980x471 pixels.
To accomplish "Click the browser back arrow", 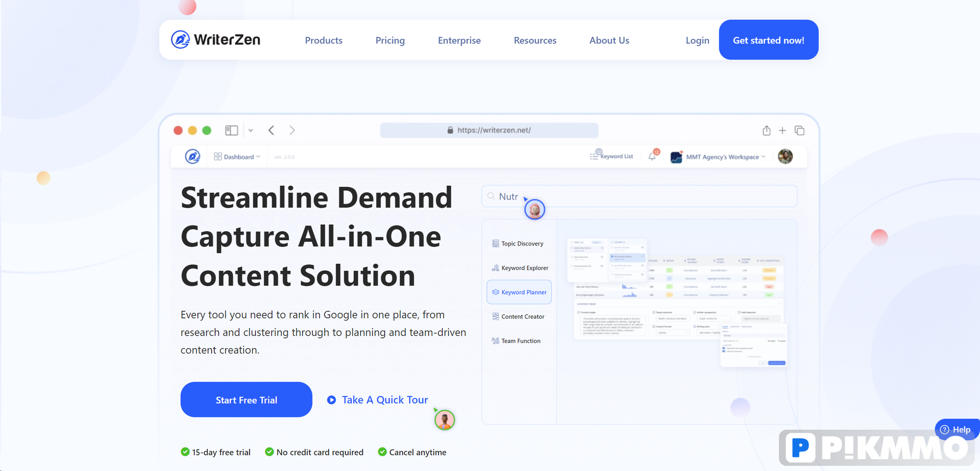I will 272,130.
